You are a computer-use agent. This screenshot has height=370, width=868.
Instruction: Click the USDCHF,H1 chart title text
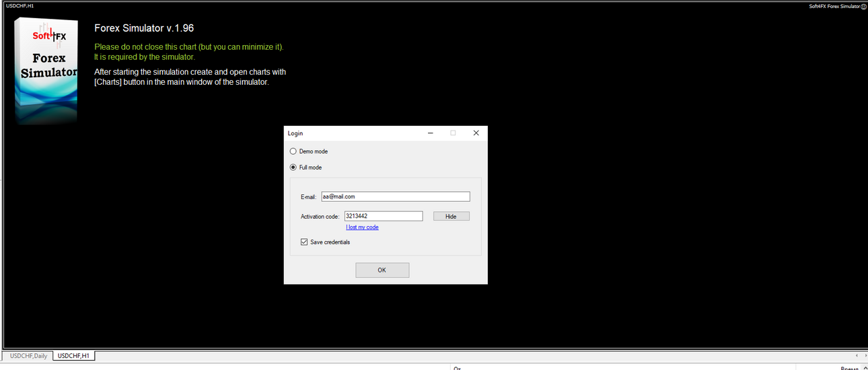point(20,5)
